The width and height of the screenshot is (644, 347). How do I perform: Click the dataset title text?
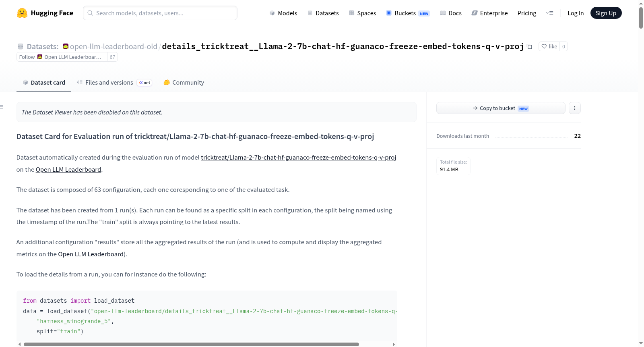[x=343, y=47]
